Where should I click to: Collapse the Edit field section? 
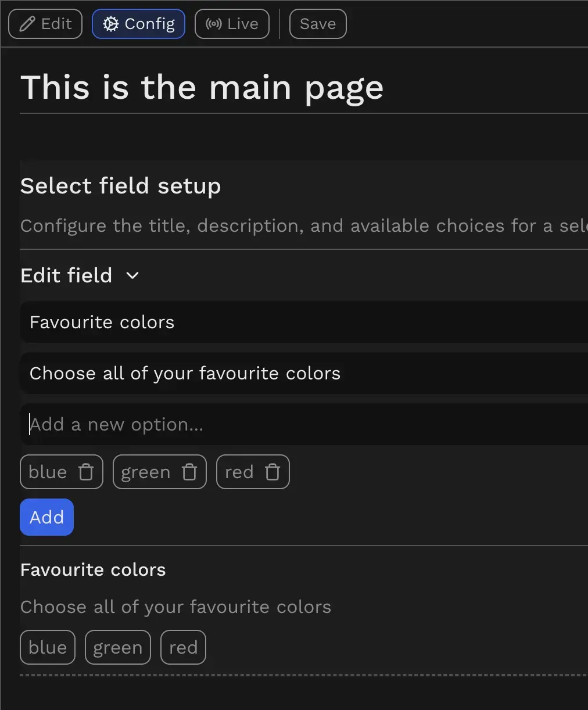coord(131,275)
